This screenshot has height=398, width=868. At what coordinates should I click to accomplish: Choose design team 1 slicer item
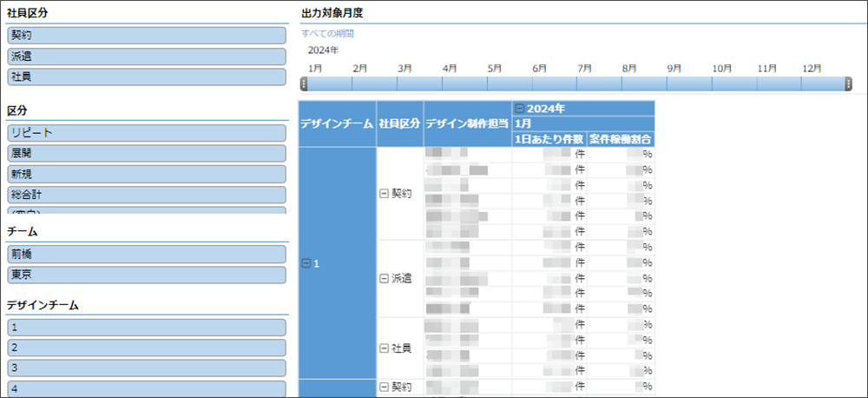point(147,327)
